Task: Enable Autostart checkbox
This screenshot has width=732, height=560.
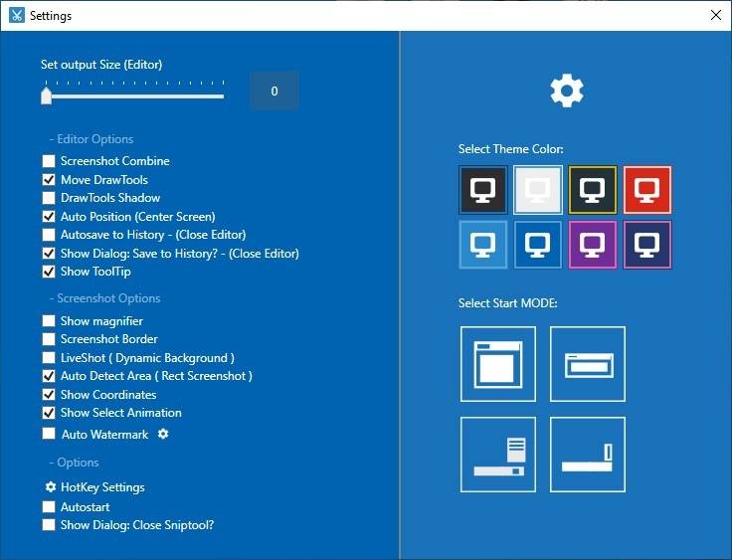Action: [x=49, y=507]
